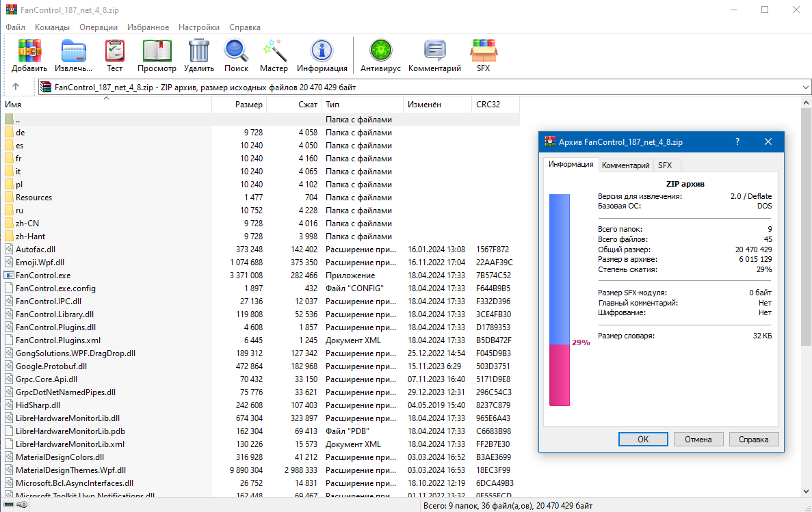Sort file list by Размер column header
The height and width of the screenshot is (512, 812).
[x=239, y=105]
